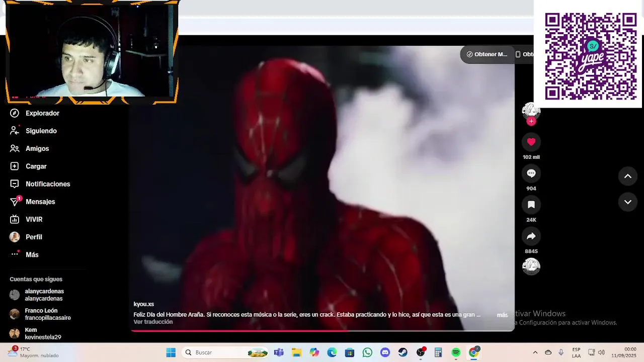
Task: Open followed account alanycardenas
Action: click(37, 295)
